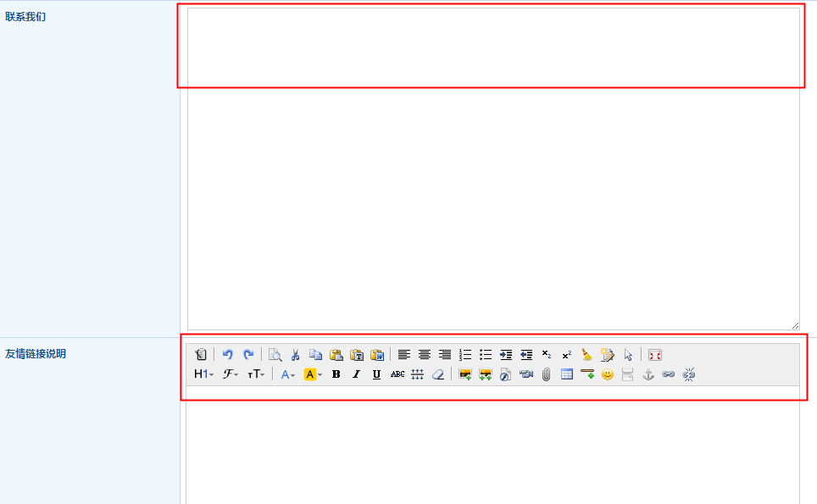817x504 pixels.
Task: Center align the text
Action: point(425,355)
